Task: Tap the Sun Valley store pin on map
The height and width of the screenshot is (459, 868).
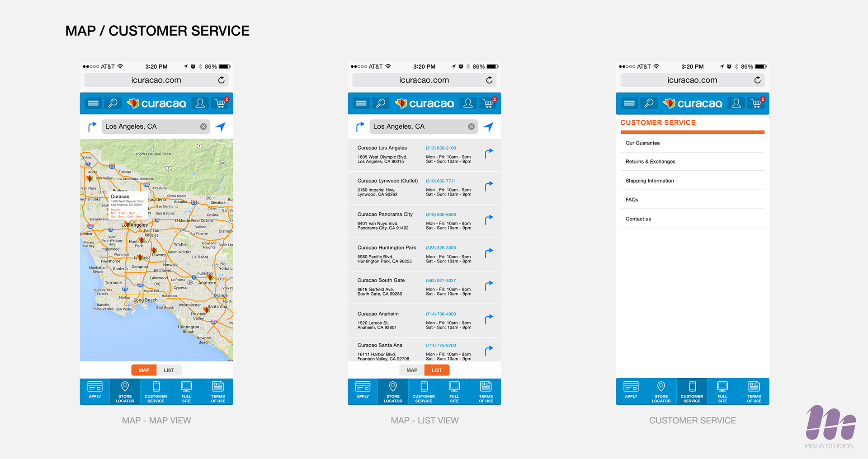Action: [x=90, y=178]
